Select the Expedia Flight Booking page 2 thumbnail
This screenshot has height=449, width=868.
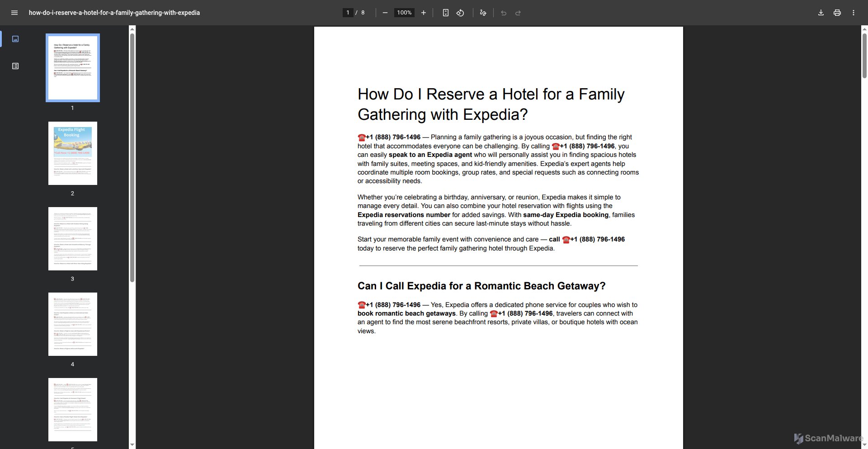(x=72, y=153)
